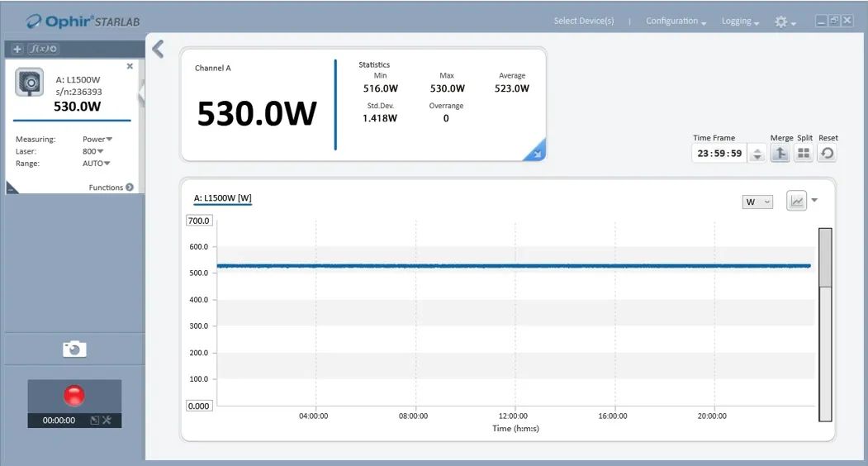The image size is (868, 466).
Task: Click the add function f(x) button
Action: click(43, 50)
